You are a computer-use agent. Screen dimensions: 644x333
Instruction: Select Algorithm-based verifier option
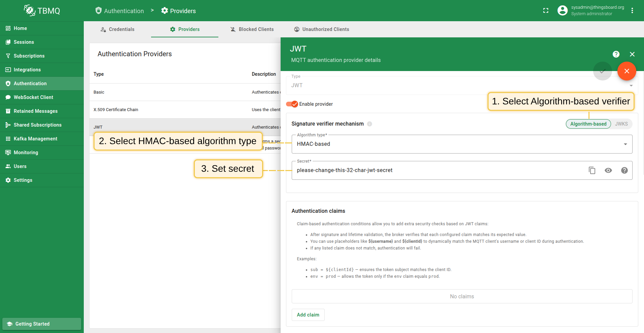point(588,124)
